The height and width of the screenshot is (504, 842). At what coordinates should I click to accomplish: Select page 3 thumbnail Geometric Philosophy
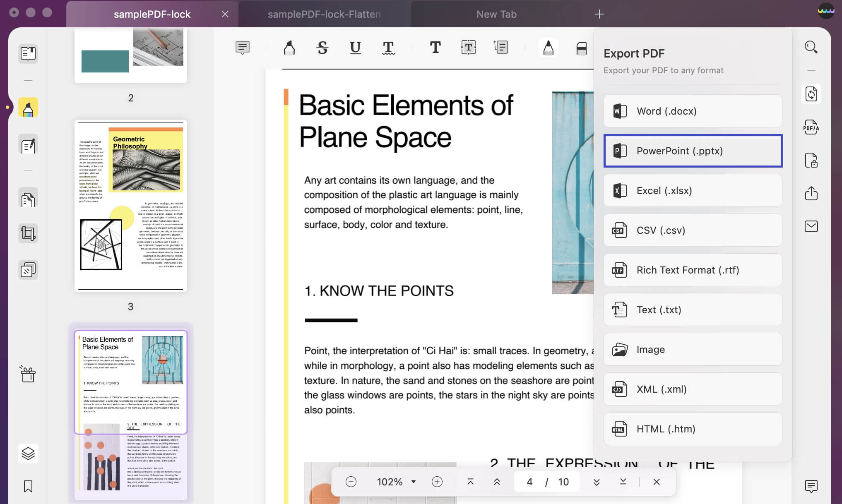(x=131, y=206)
